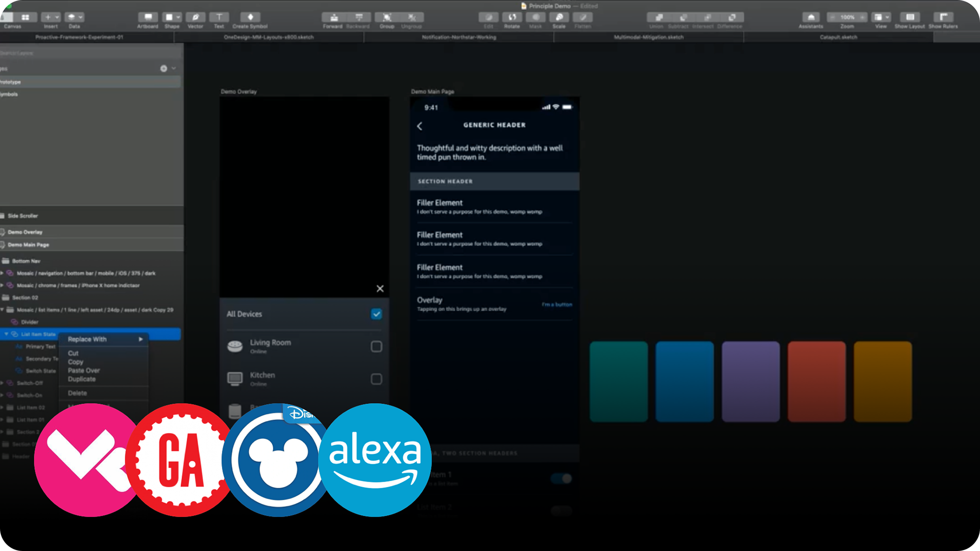Switch to Notification-Northstar-Working tab

(x=459, y=37)
